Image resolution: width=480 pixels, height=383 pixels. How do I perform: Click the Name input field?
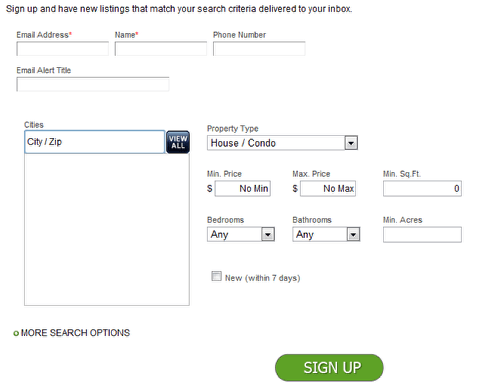161,49
